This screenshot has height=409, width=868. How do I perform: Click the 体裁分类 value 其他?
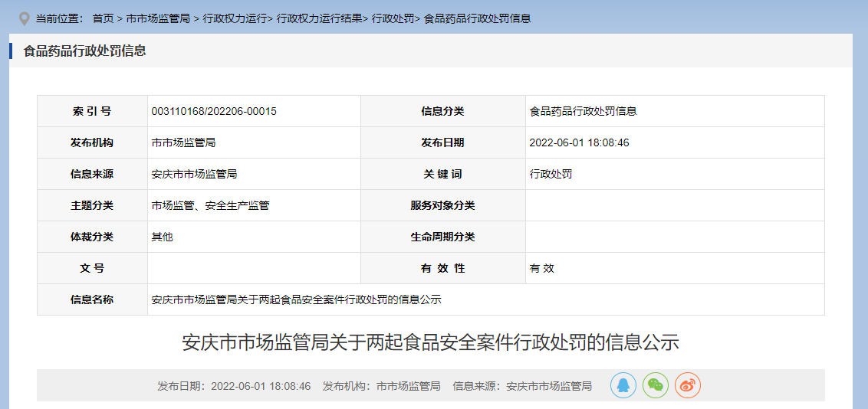(162, 237)
